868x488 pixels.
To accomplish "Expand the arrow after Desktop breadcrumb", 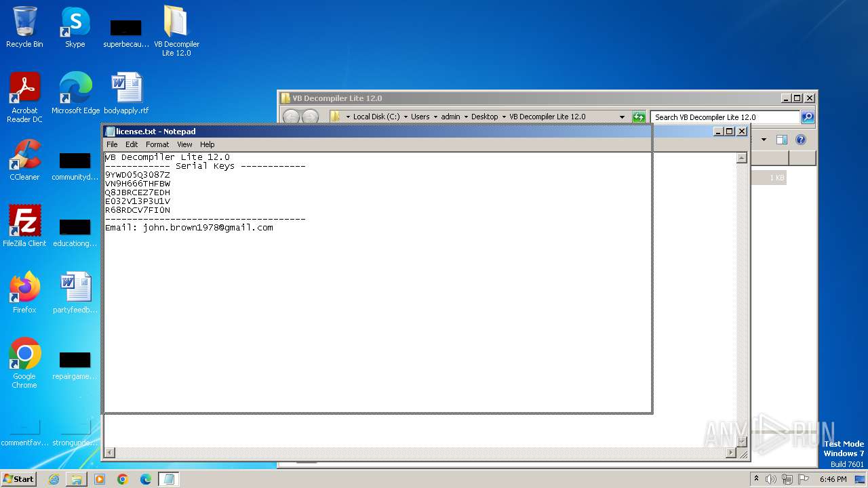I will point(504,117).
